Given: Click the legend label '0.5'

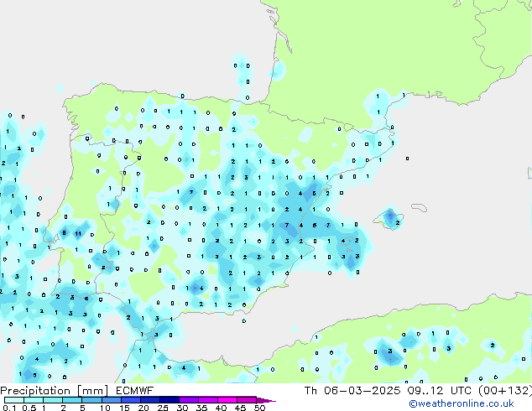Looking at the screenshot, I should (29, 408).
